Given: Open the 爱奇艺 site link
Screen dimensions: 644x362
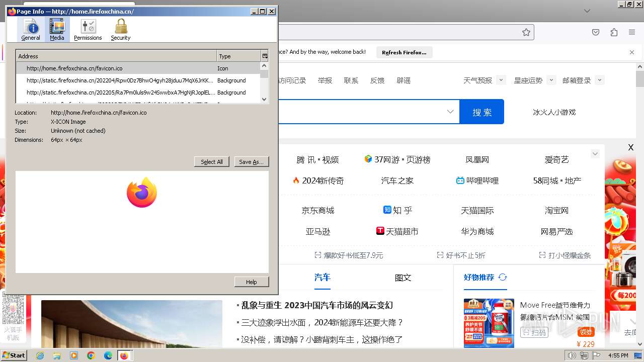Looking at the screenshot, I should [556, 160].
